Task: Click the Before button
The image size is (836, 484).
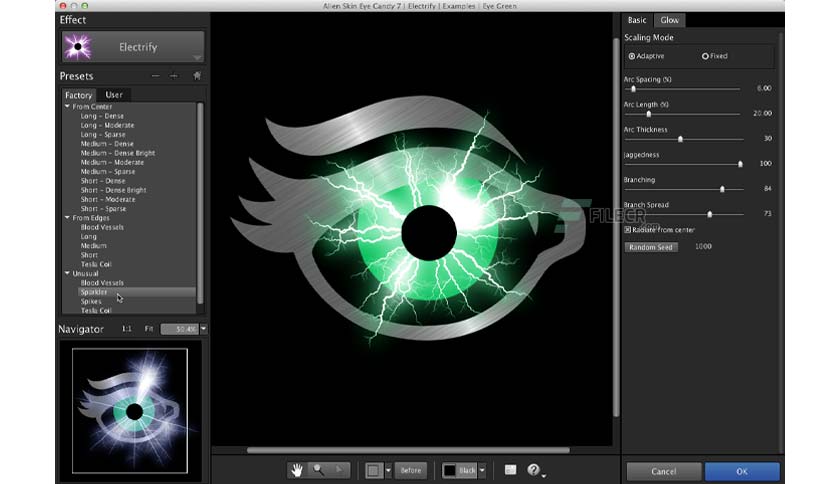Action: 411,470
